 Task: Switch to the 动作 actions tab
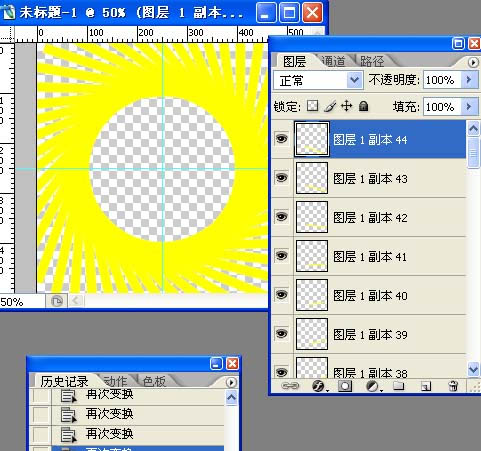click(115, 381)
